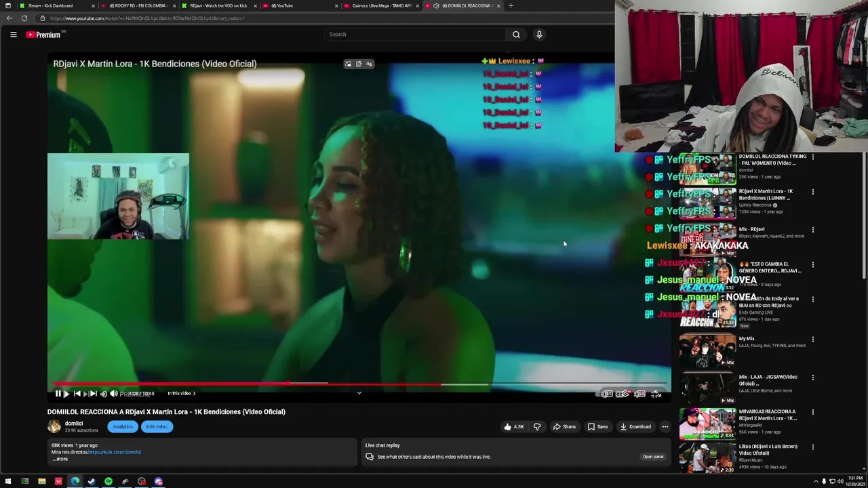The height and width of the screenshot is (488, 868).
Task: Open options for Mix - LAJA - JIGSAW
Action: (x=813, y=378)
